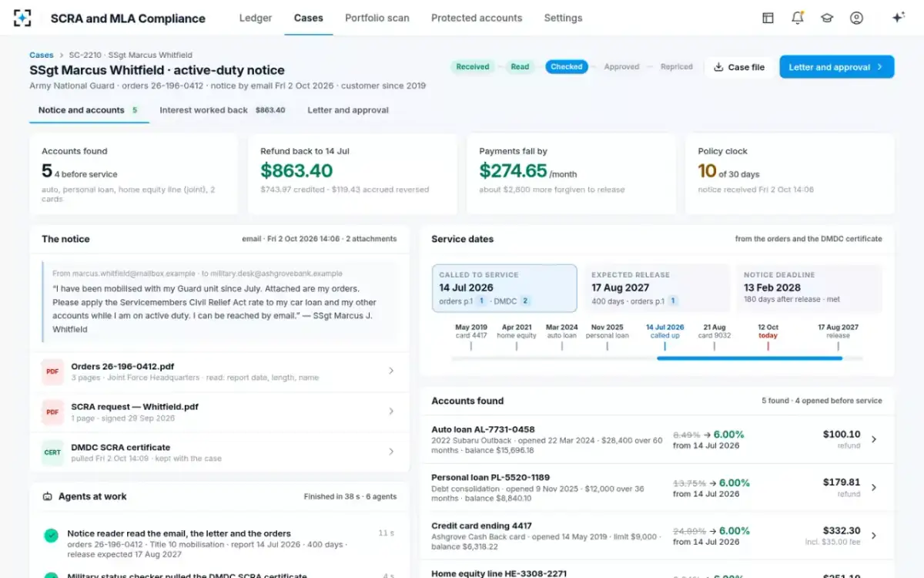Open the user profile icon
Image resolution: width=924 pixels, height=578 pixels.
click(856, 18)
